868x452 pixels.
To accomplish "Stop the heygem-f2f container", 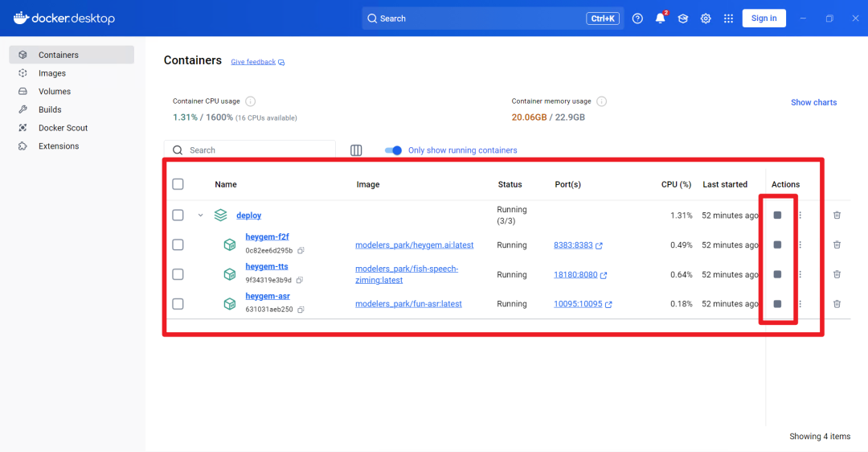I will (777, 244).
